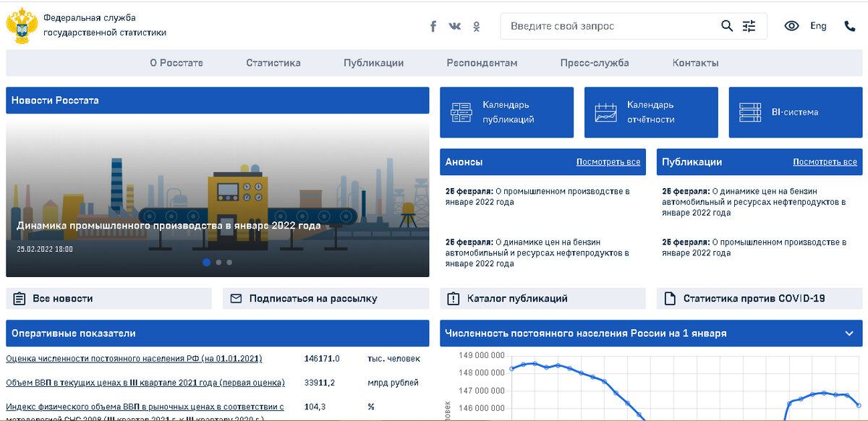Click the phone contact icon
868x421 pixels.
click(x=850, y=26)
